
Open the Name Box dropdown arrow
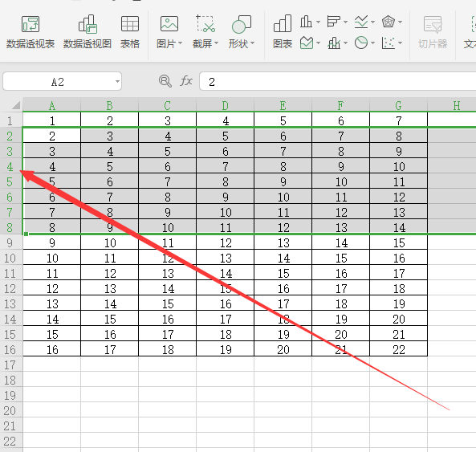(x=117, y=81)
